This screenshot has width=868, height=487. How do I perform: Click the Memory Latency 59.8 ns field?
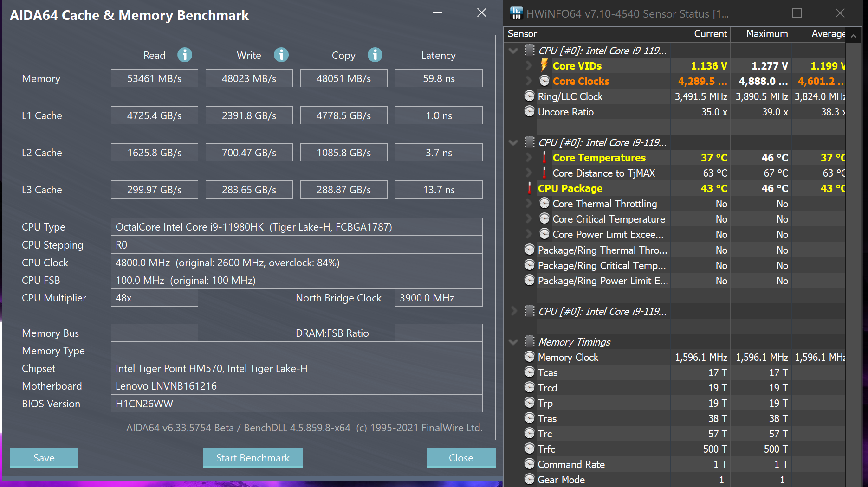tap(439, 78)
